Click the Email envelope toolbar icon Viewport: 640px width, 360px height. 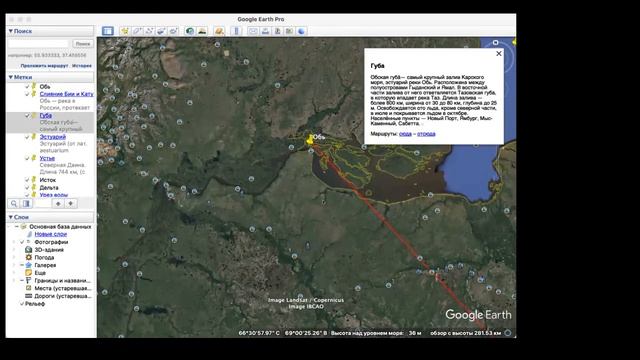pyautogui.click(x=253, y=31)
